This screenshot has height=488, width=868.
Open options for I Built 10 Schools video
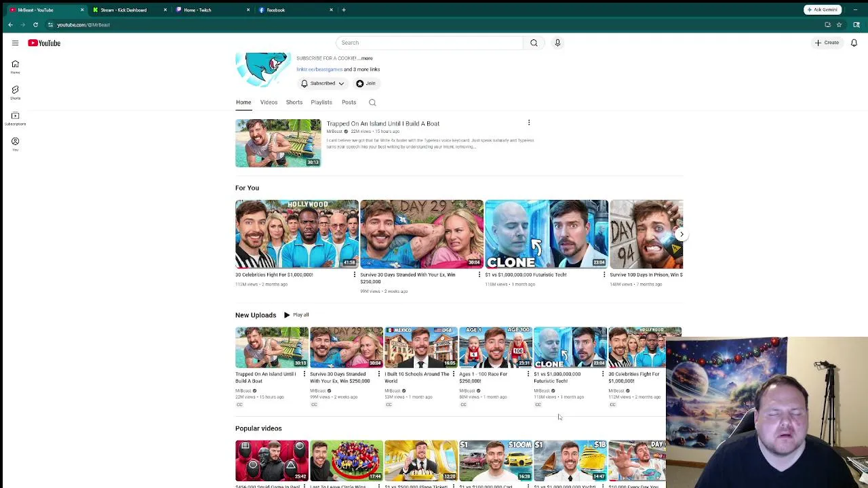tap(453, 374)
